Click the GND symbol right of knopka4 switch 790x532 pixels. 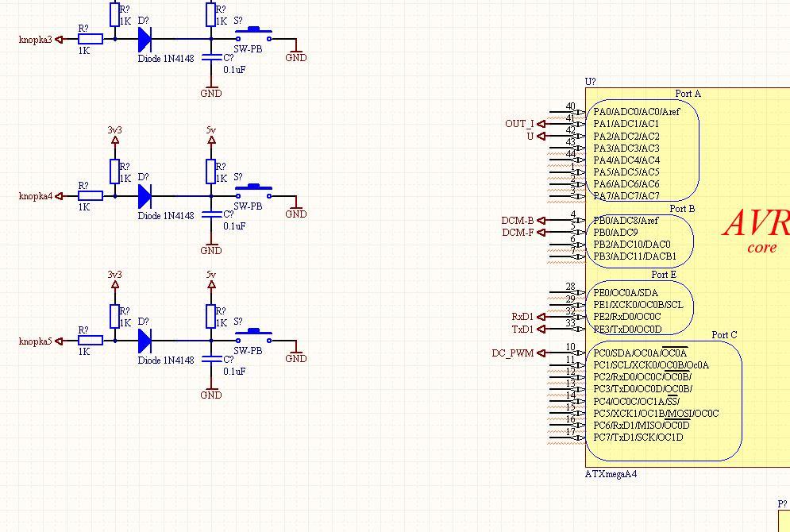pyautogui.click(x=295, y=210)
